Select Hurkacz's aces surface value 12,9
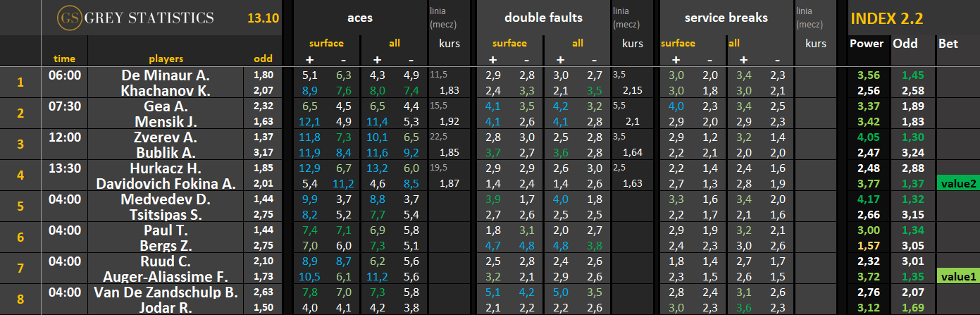Viewport: 980px width, 315px height. tap(310, 168)
